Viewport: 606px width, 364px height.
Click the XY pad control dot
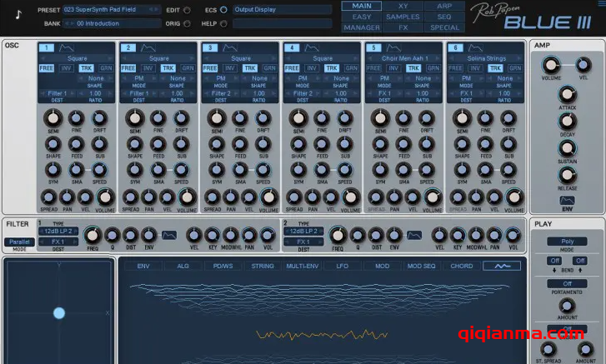pyautogui.click(x=59, y=313)
